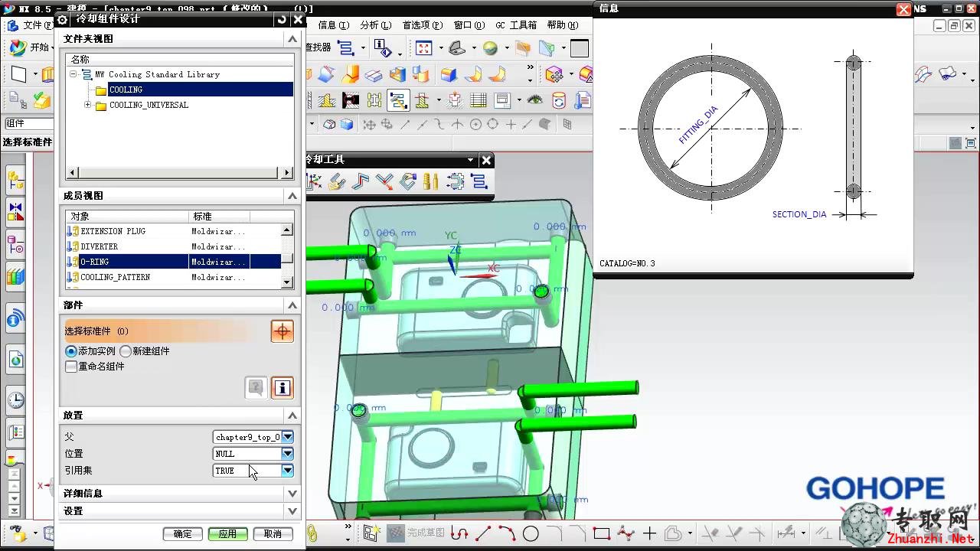
Task: Select the EXTENSION PLUG member row
Action: tap(174, 231)
